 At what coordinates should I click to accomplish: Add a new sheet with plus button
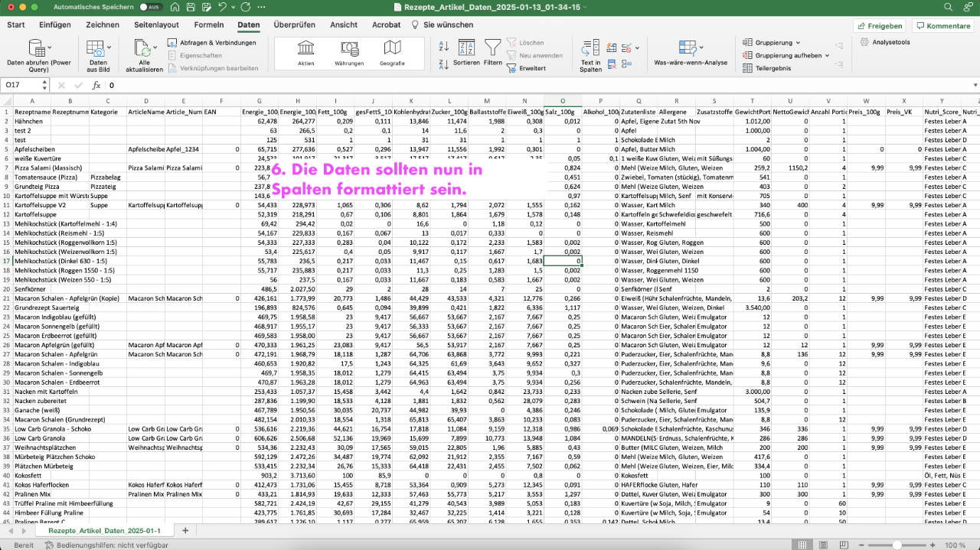[185, 530]
